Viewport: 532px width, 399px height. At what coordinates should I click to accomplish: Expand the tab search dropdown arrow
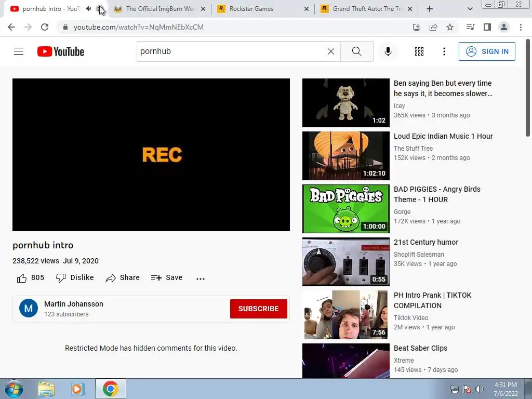coord(470,9)
